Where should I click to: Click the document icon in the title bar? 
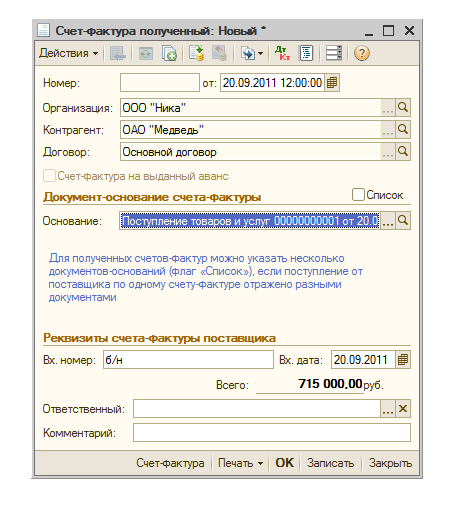[x=44, y=30]
